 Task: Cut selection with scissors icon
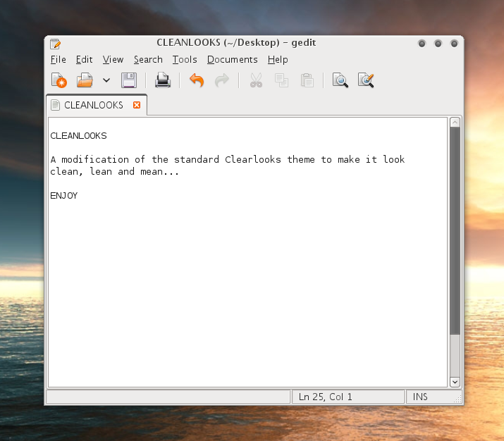(256, 80)
